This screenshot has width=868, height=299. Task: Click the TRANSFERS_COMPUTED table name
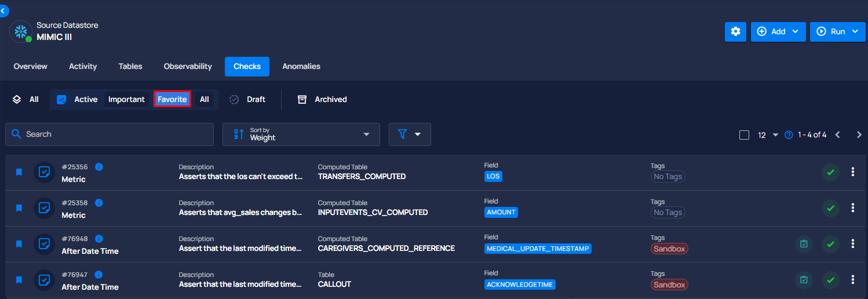[362, 176]
